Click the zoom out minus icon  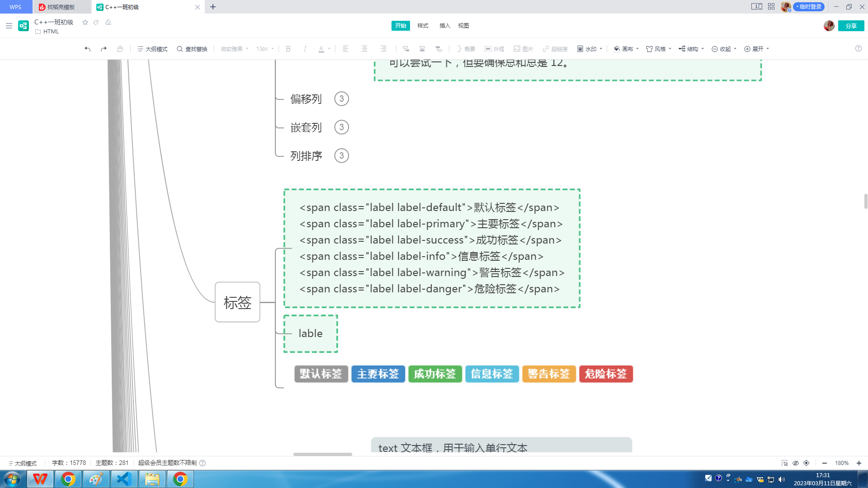tap(824, 463)
